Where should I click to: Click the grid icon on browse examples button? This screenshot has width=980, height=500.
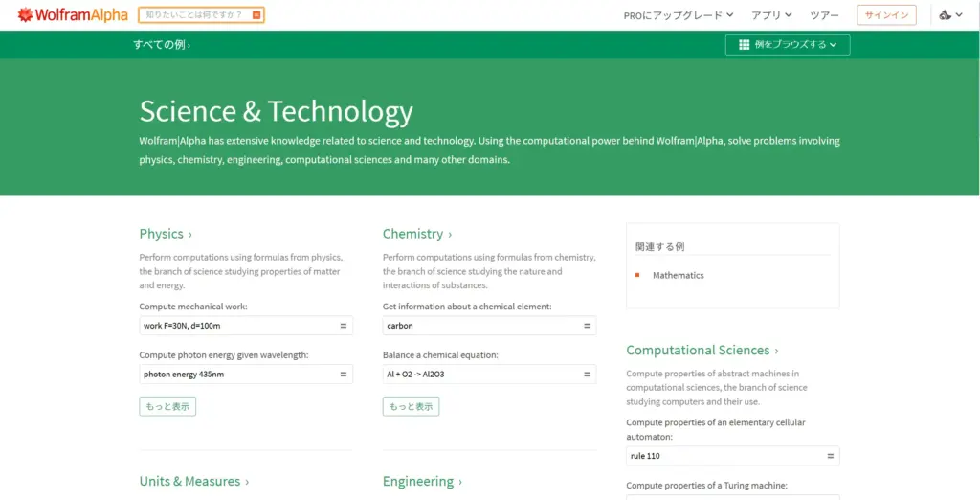(744, 45)
